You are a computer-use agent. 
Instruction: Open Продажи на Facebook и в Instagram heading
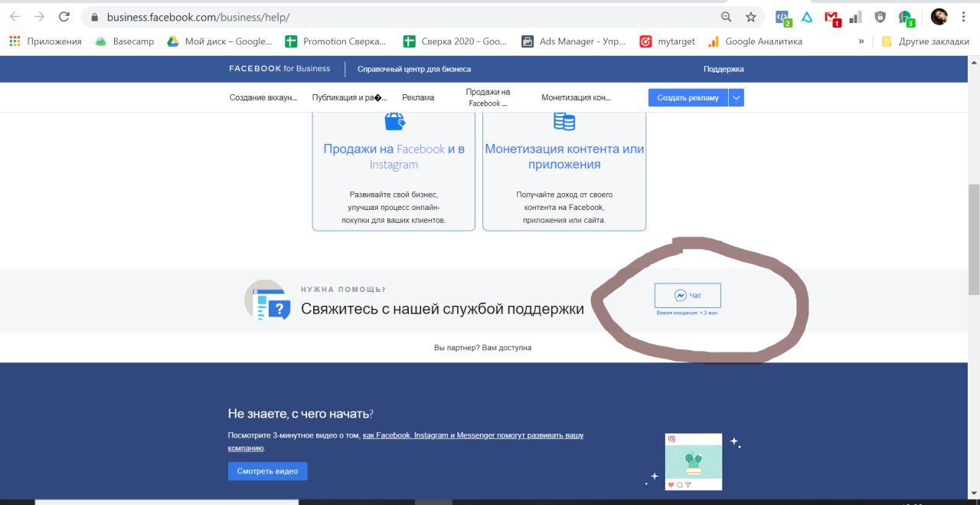pos(394,156)
